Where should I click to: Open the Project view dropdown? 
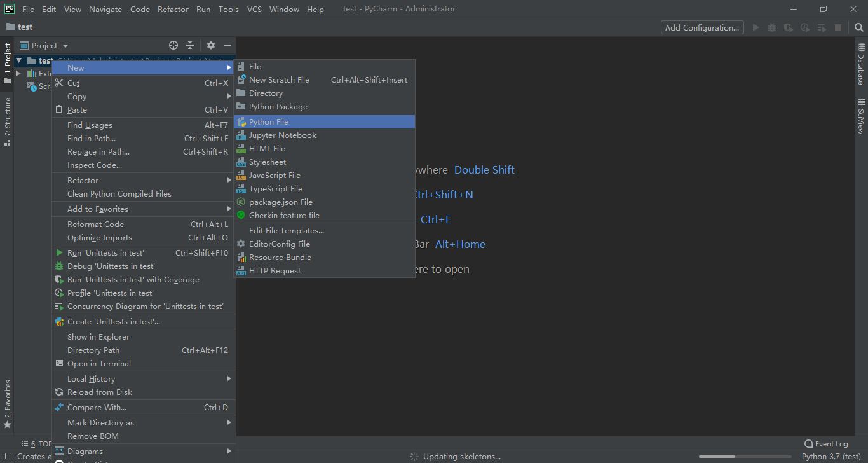click(44, 45)
